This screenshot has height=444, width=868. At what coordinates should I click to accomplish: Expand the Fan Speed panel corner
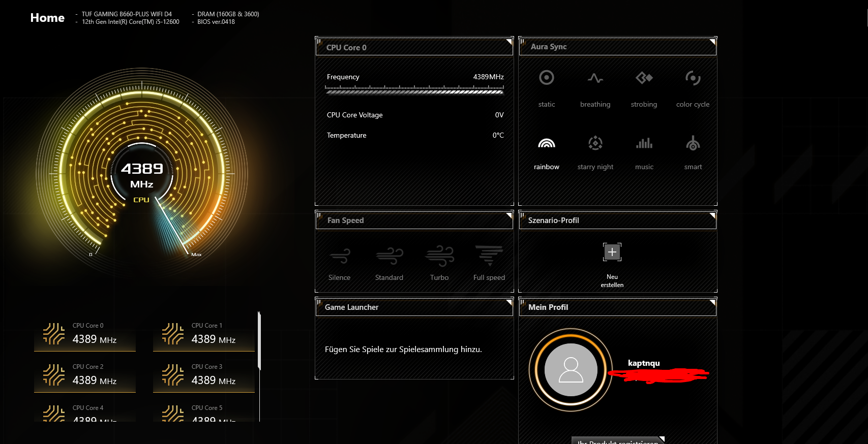click(x=509, y=216)
